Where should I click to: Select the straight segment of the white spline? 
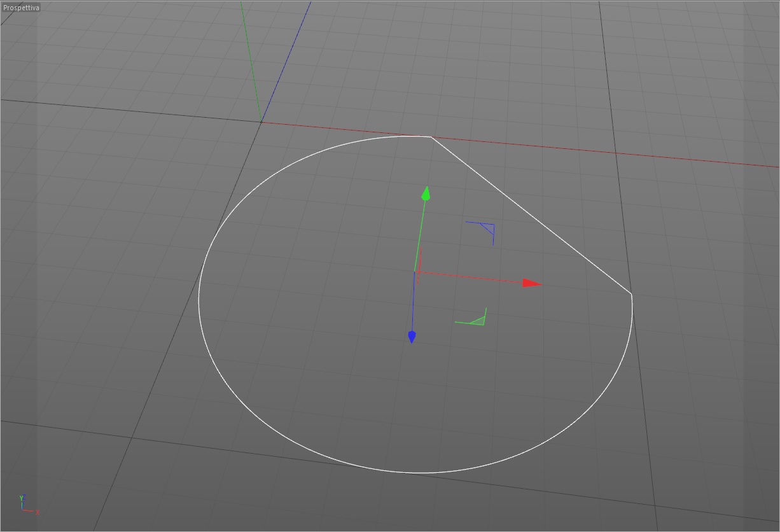click(531, 215)
